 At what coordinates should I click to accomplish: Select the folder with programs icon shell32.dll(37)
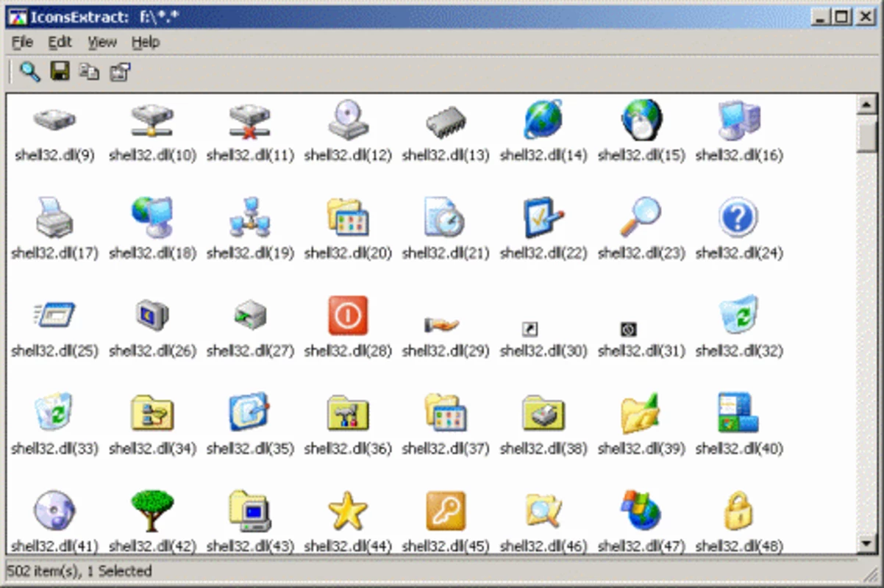pos(446,412)
